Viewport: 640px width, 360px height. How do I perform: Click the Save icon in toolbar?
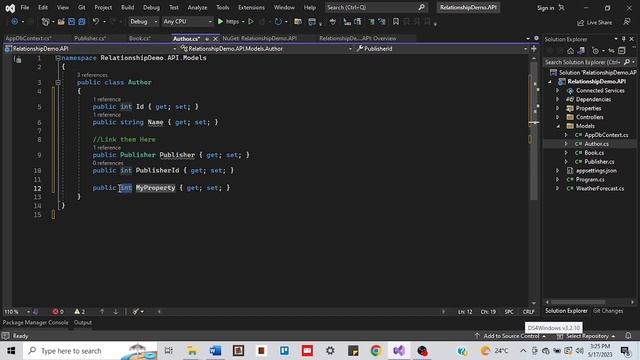71,22
